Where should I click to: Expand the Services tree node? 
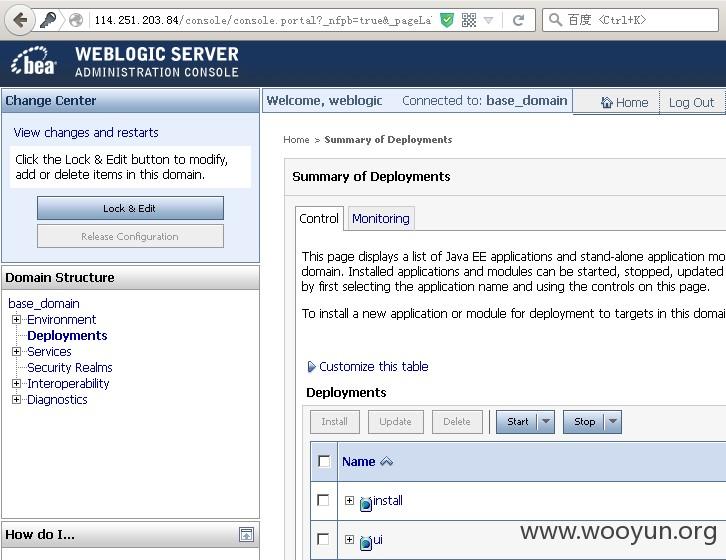[17, 352]
